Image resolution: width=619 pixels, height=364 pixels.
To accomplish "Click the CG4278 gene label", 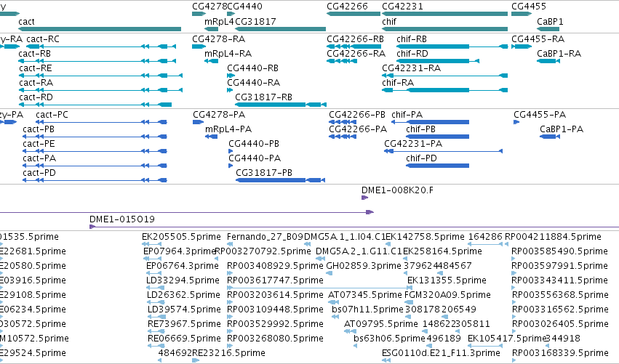I will 209,7.
